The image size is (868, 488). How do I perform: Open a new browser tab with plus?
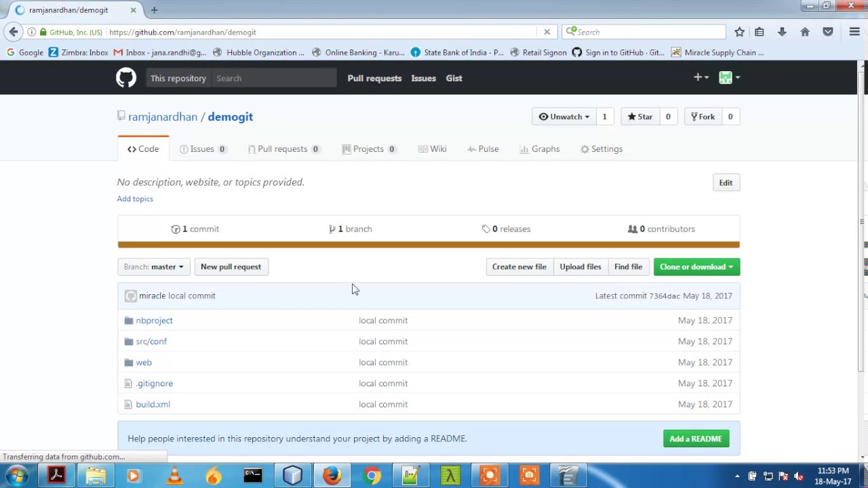[154, 10]
